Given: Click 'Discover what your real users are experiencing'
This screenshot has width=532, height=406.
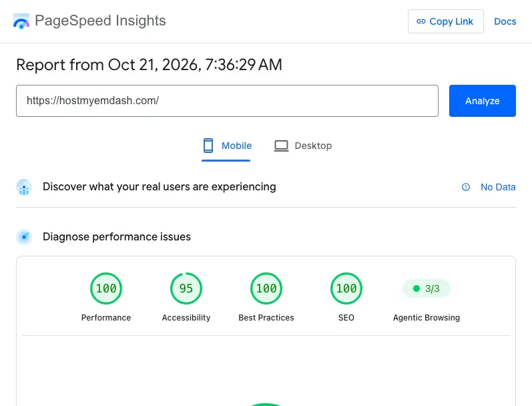Looking at the screenshot, I should (159, 187).
